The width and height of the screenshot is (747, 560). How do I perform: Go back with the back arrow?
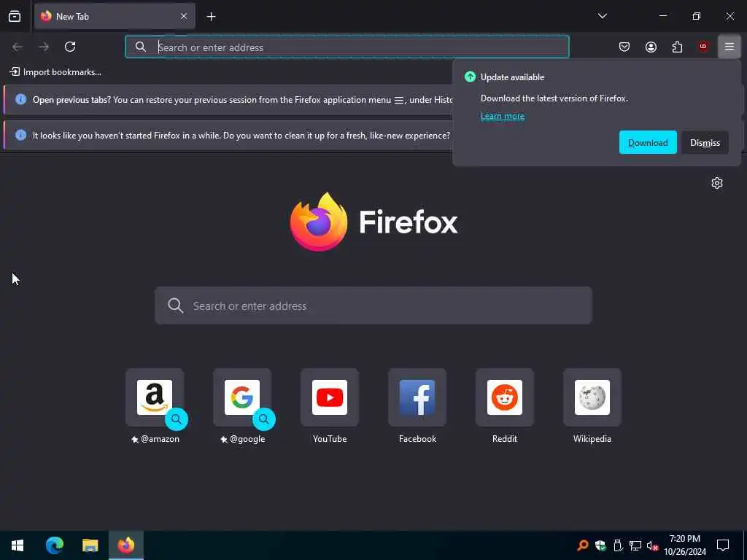click(x=18, y=47)
